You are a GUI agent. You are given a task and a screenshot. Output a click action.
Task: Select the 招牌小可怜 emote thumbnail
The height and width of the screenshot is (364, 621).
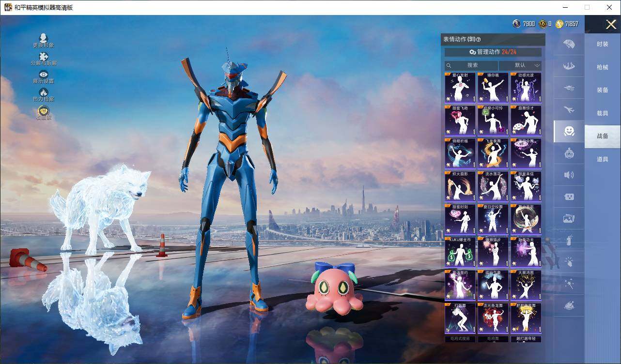click(x=493, y=121)
